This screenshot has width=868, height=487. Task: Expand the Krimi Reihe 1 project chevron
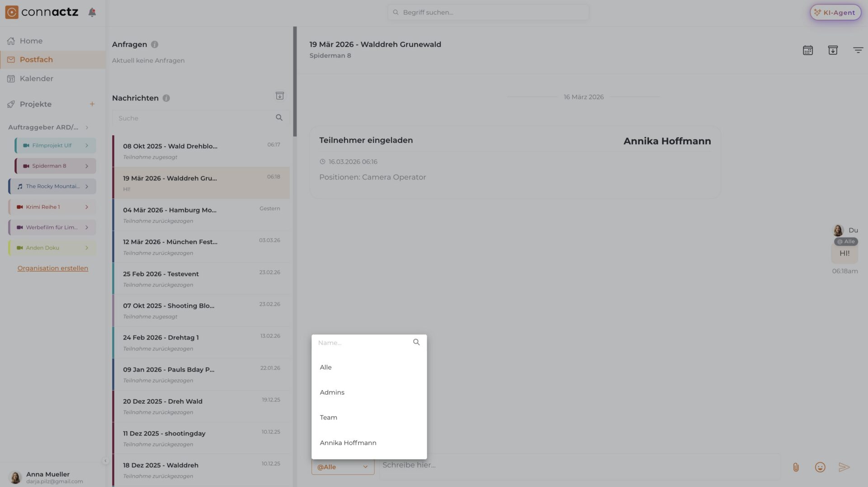coord(86,207)
